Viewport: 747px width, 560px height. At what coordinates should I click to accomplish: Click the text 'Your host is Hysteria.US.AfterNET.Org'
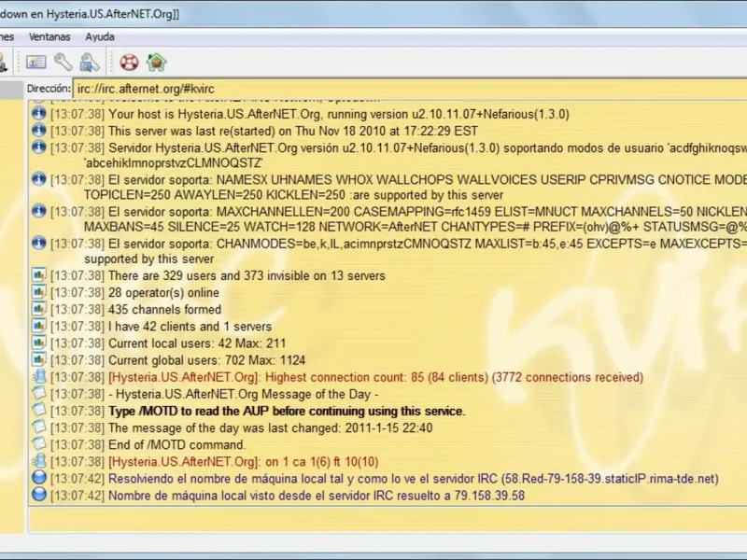coord(216,114)
